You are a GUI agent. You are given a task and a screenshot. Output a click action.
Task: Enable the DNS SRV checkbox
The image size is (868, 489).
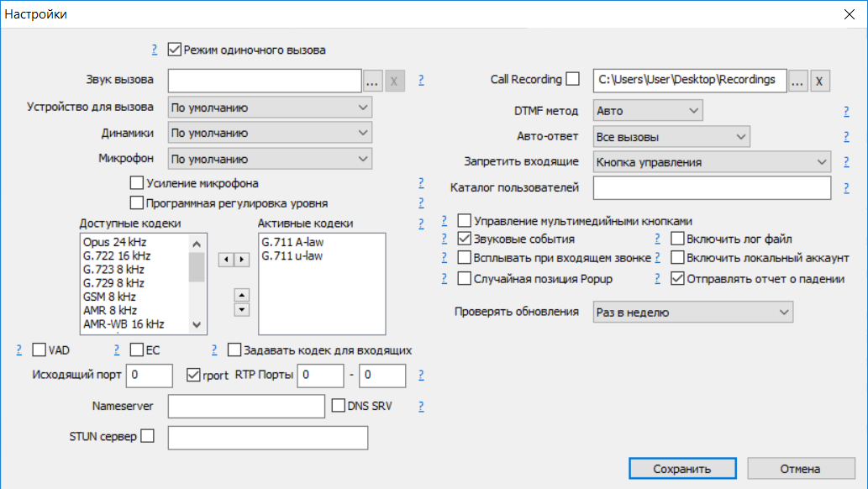click(339, 406)
